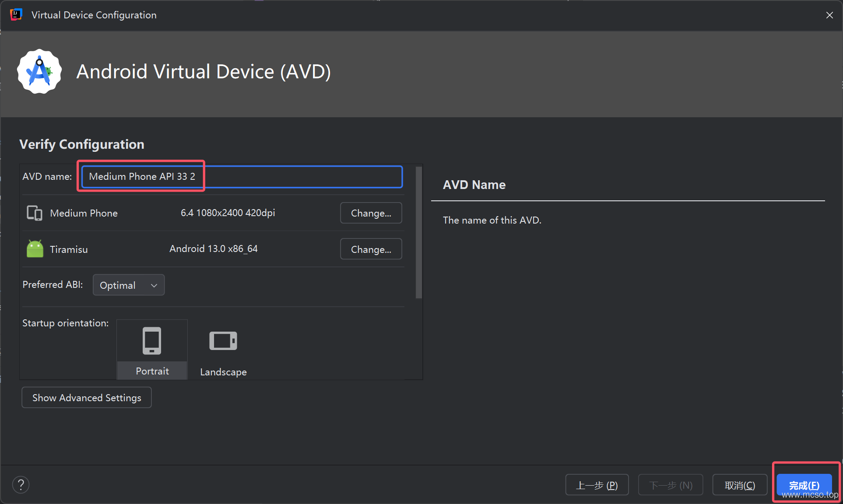Change the Tiramisu system image
Image resolution: width=843 pixels, height=504 pixels.
pos(371,249)
